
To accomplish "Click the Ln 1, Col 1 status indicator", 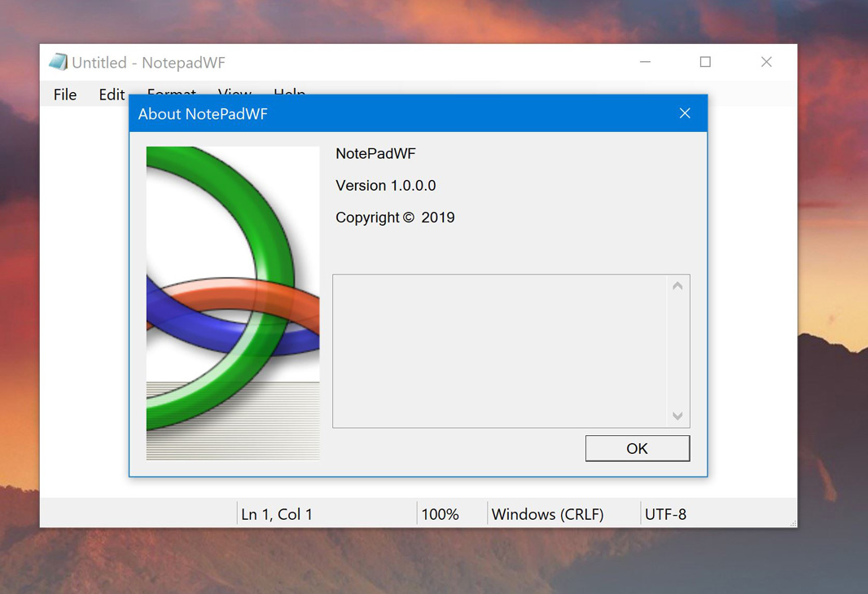I will tap(277, 514).
